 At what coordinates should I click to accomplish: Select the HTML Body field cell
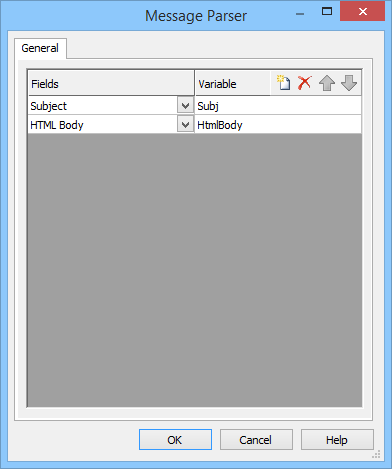tap(103, 125)
